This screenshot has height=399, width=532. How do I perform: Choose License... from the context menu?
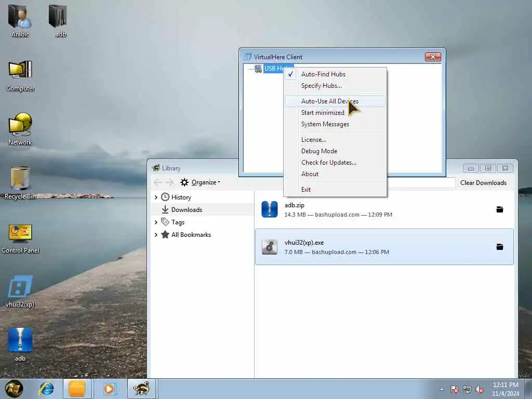point(335,139)
